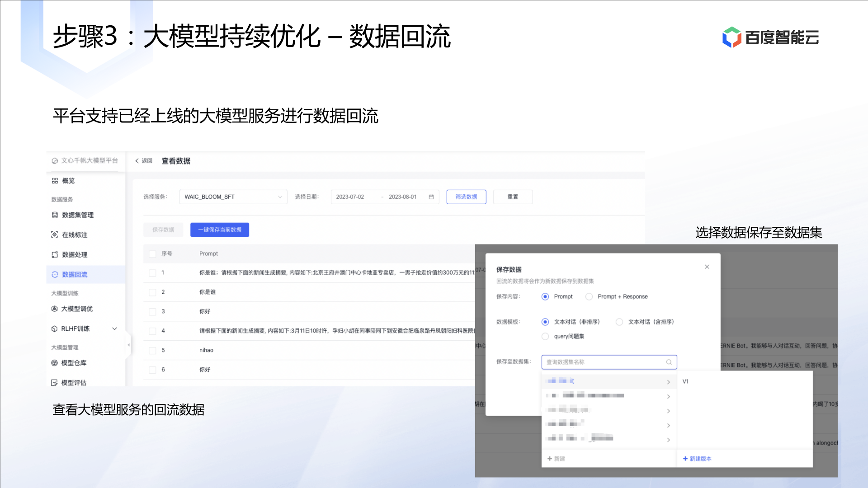Click the 序号 column header
The image size is (868, 488).
pyautogui.click(x=167, y=254)
